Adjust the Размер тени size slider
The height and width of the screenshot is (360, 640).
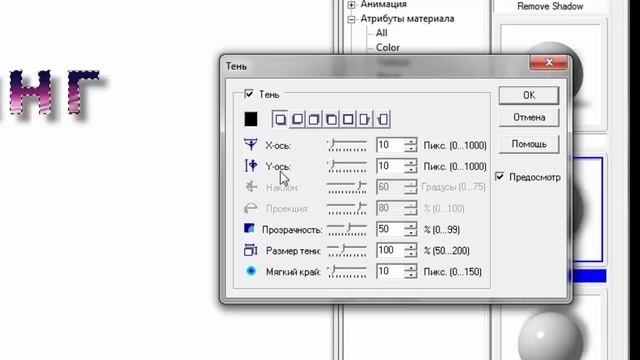tap(347, 251)
